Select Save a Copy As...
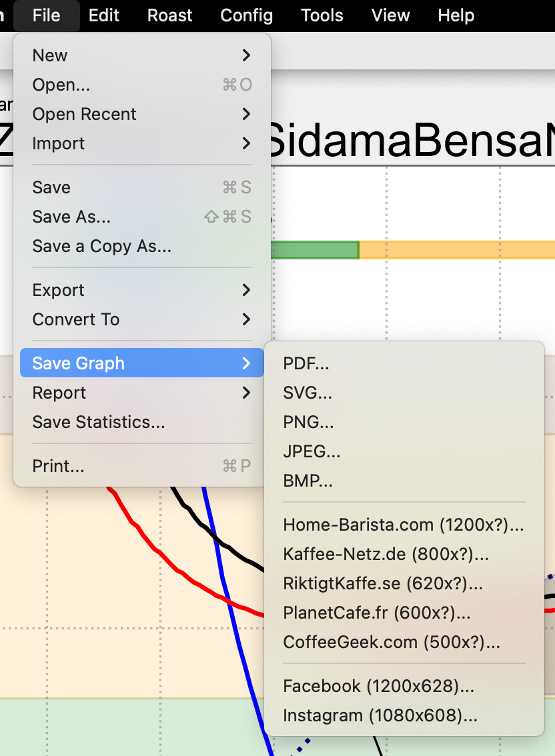Image resolution: width=555 pixels, height=756 pixels. tap(101, 246)
